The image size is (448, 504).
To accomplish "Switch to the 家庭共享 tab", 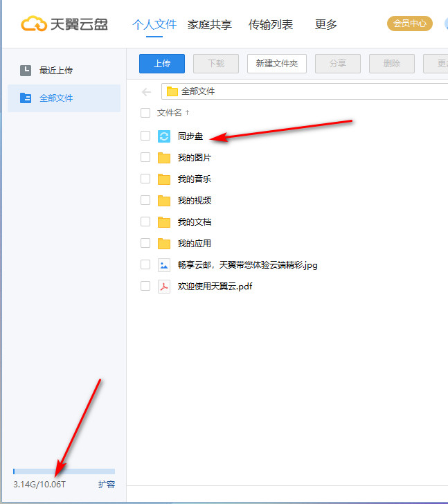I will coord(210,24).
